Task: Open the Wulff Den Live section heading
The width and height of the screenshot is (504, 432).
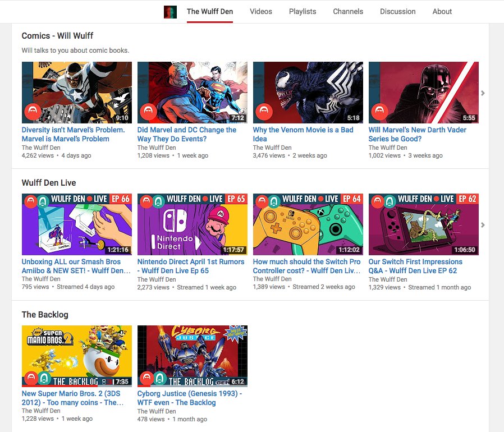Action: 49,182
